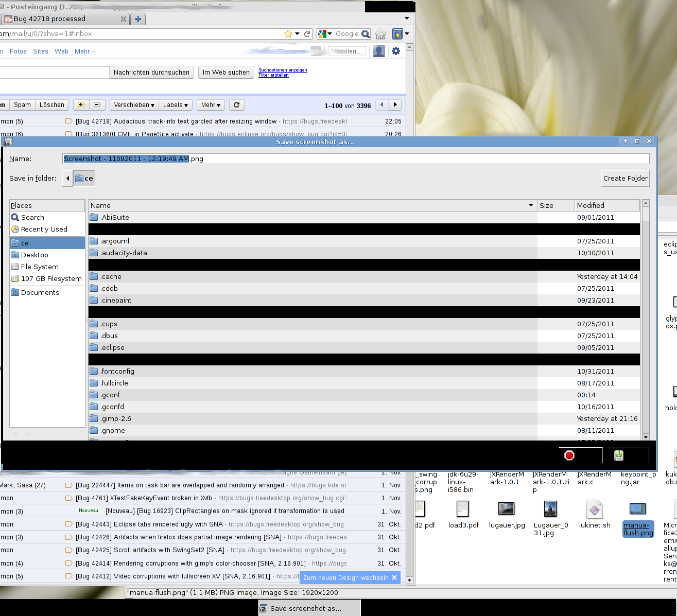Click the yellow plus importance marker button
Screen dimensions: 677x616
tap(80, 105)
